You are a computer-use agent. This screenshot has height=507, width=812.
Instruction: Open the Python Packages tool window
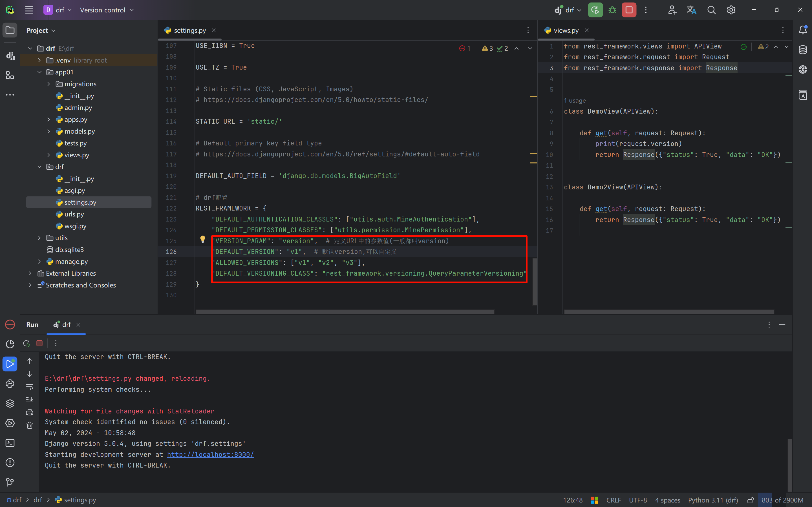coord(10,403)
